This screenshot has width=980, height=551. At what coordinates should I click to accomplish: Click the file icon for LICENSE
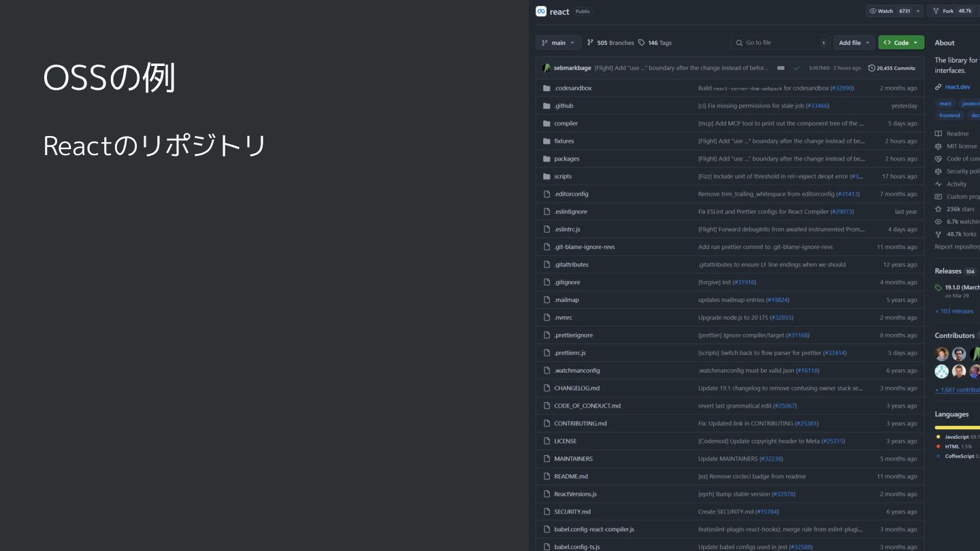point(546,441)
